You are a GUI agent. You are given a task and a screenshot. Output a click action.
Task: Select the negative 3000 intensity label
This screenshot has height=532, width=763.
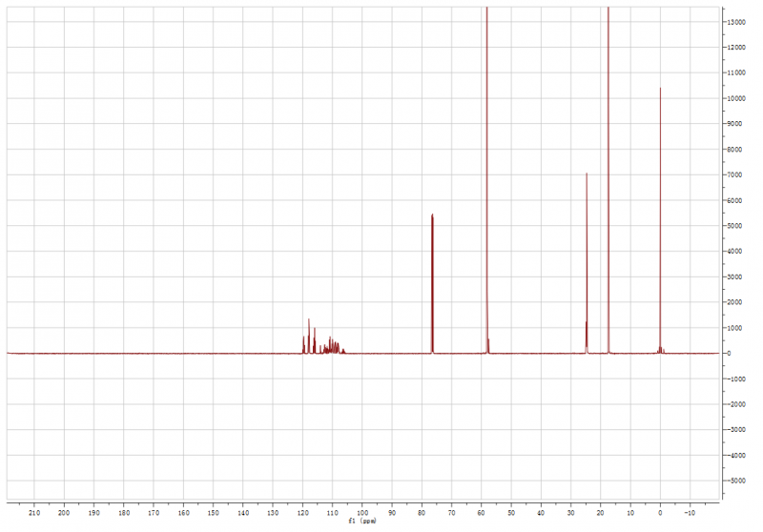pos(735,429)
